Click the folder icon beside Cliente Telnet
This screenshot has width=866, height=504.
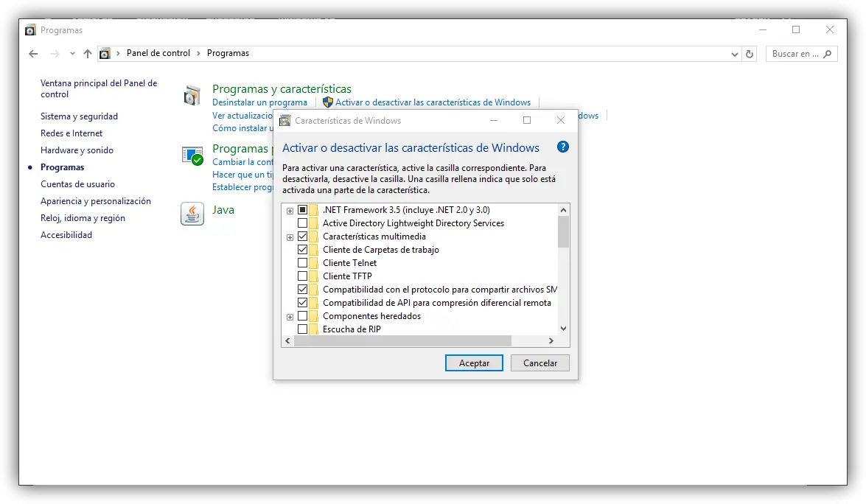click(314, 263)
